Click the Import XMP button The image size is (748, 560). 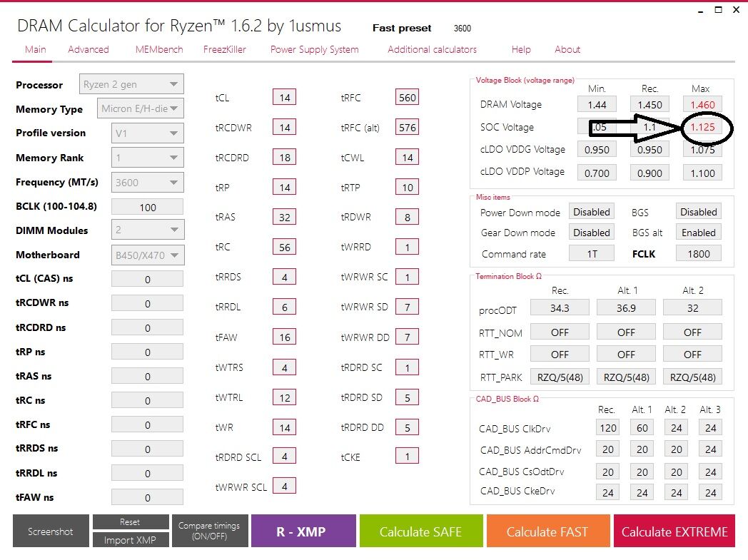pyautogui.click(x=130, y=540)
